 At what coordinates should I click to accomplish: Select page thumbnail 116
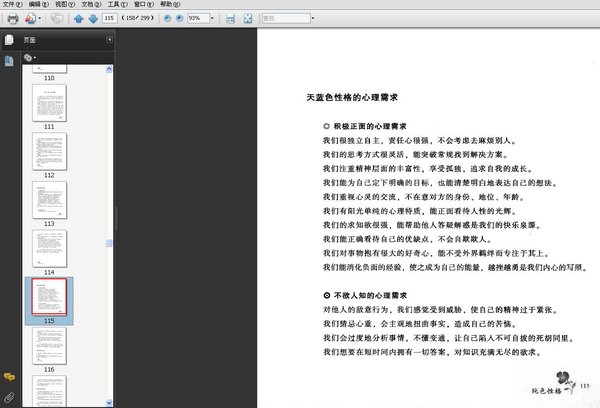click(x=49, y=346)
